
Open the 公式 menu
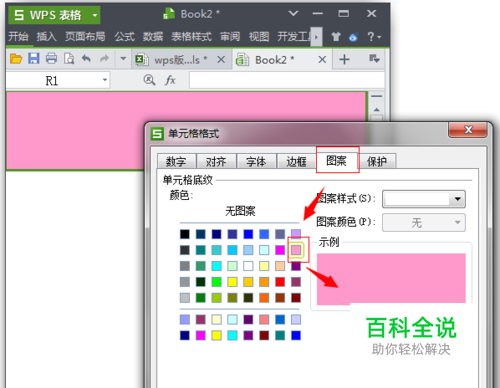pos(125,36)
